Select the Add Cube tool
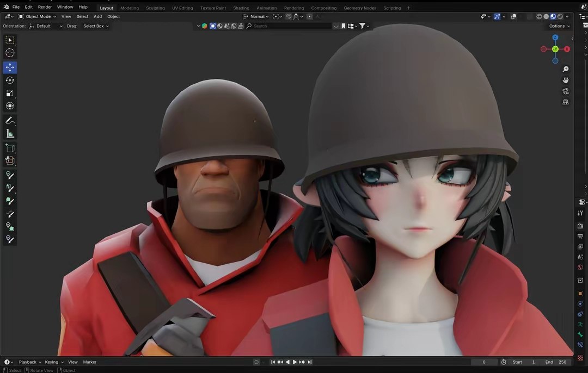The image size is (588, 373). [10, 148]
